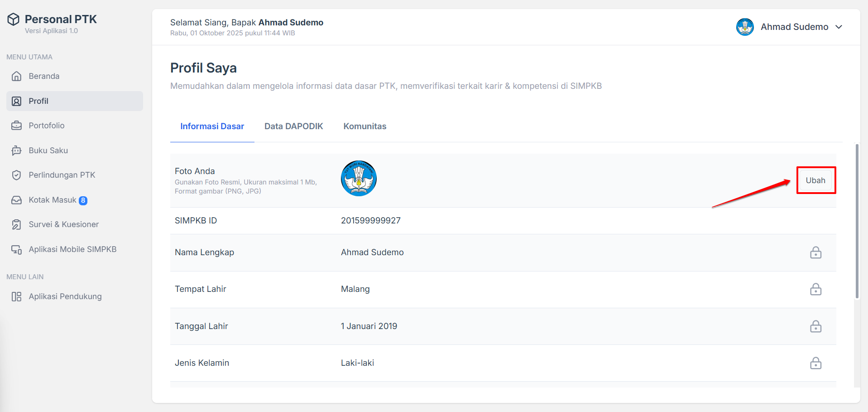This screenshot has width=868, height=412.
Task: Click lock icon for Tanggal Lahir
Action: pyautogui.click(x=815, y=326)
